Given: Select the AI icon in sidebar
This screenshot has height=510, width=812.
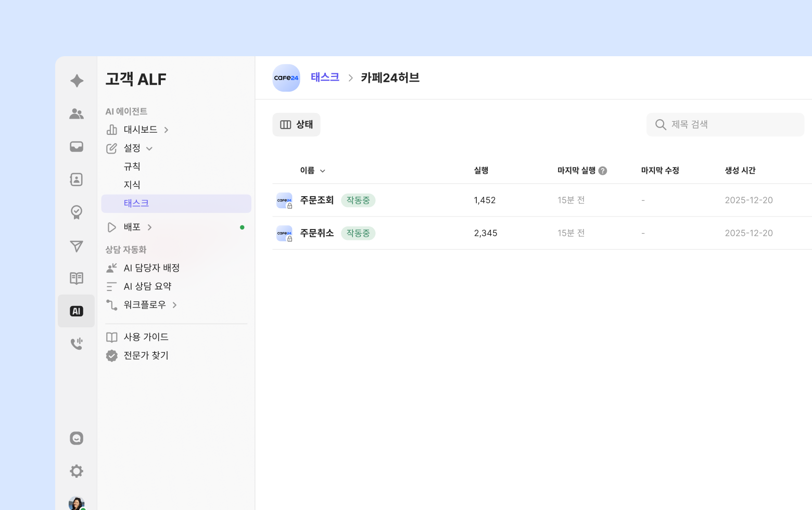Looking at the screenshot, I should (x=77, y=311).
